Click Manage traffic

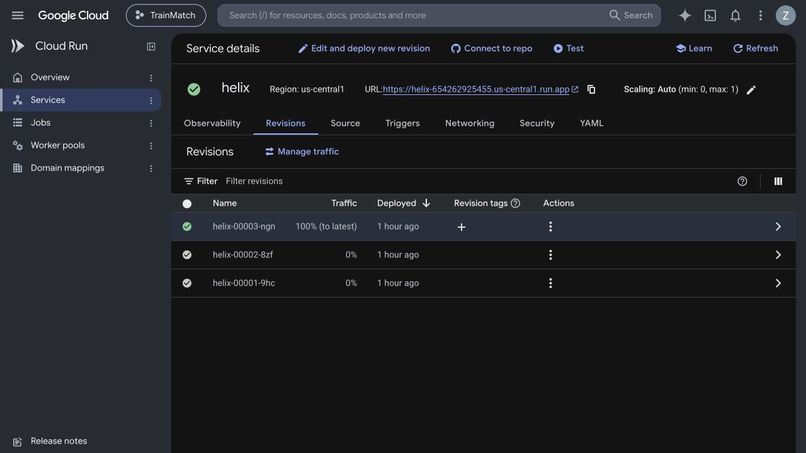click(302, 152)
